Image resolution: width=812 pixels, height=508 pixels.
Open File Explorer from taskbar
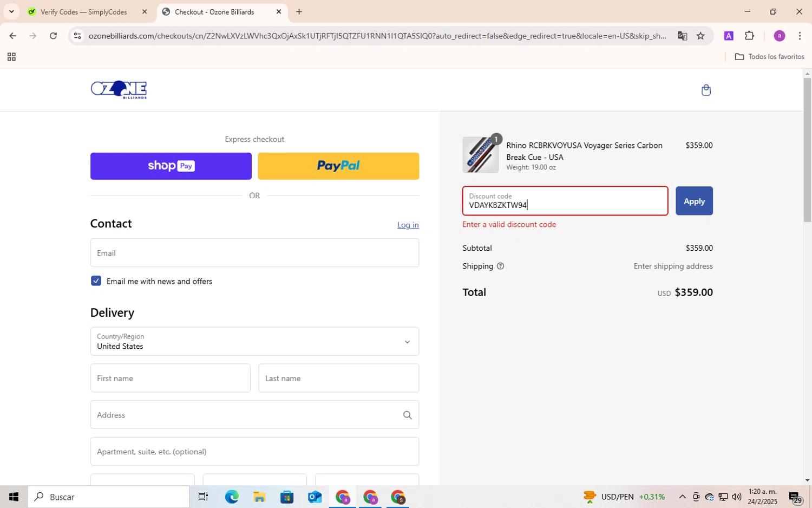pyautogui.click(x=259, y=497)
